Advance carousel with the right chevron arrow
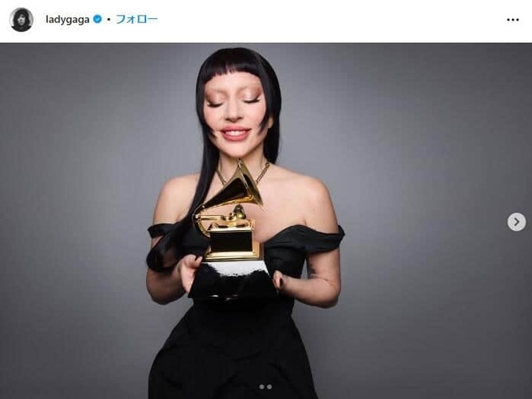This screenshot has width=532, height=399. coord(516,222)
